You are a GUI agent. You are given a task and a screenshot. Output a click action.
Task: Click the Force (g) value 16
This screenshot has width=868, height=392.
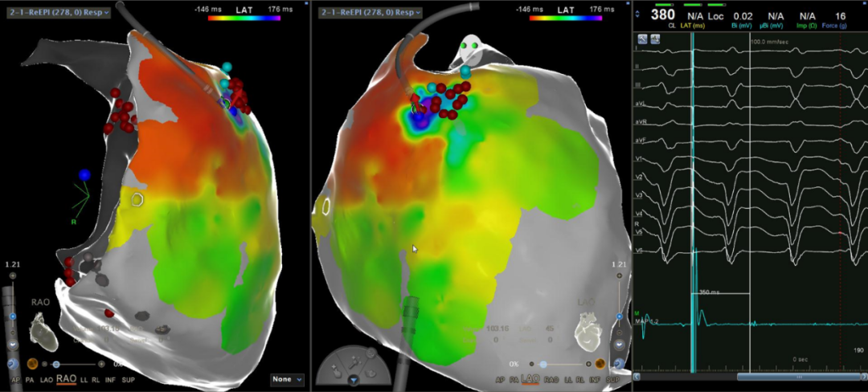point(841,16)
